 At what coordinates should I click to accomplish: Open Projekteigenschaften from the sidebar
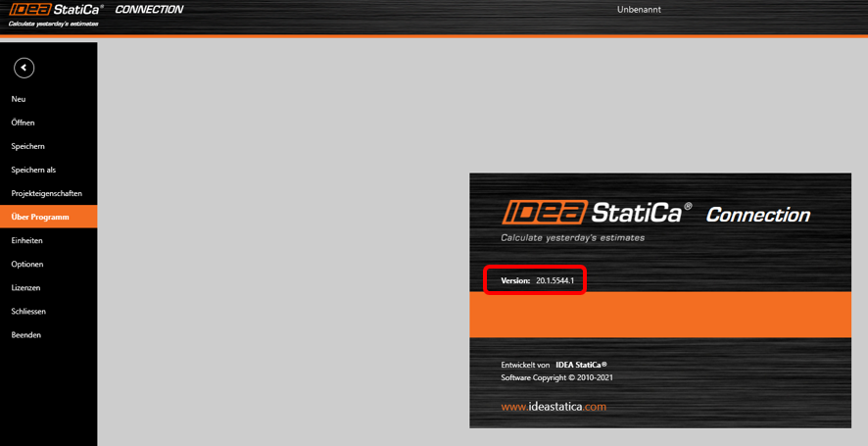point(46,193)
